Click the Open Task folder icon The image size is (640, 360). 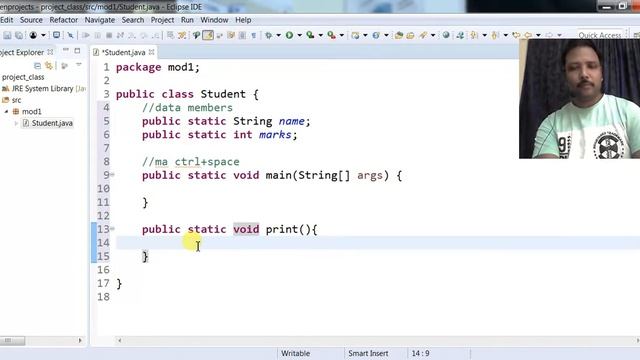click(x=410, y=36)
